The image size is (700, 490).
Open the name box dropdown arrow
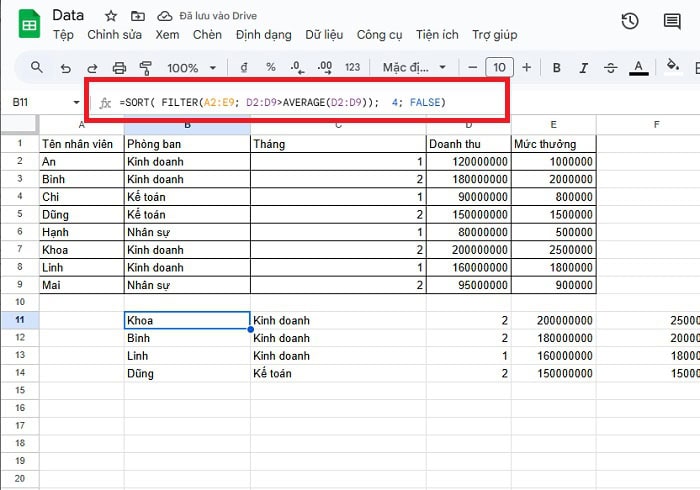pos(76,103)
